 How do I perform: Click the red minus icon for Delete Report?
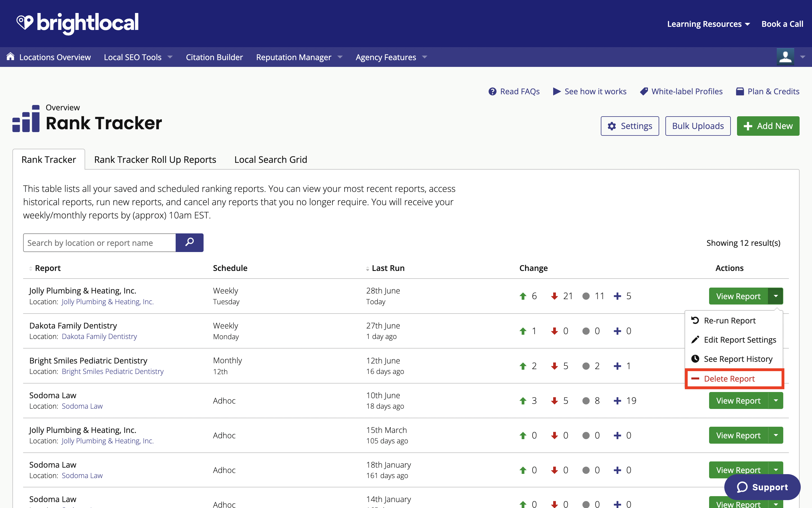click(x=695, y=379)
